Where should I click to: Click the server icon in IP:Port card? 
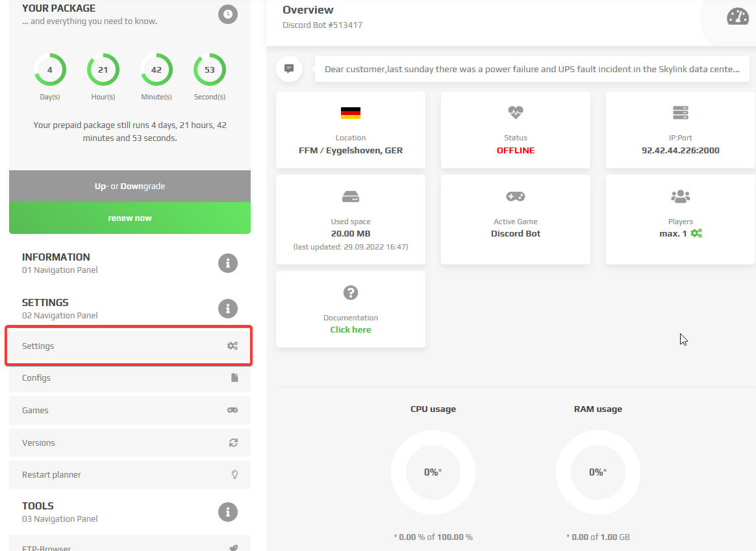[x=680, y=113]
